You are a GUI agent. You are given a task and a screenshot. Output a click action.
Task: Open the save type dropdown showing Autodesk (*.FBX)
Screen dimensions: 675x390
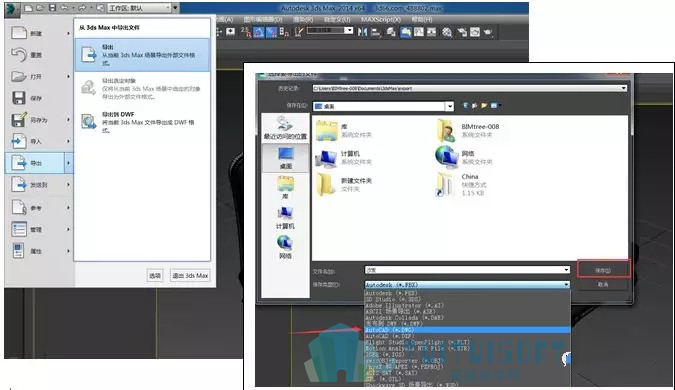pos(468,285)
